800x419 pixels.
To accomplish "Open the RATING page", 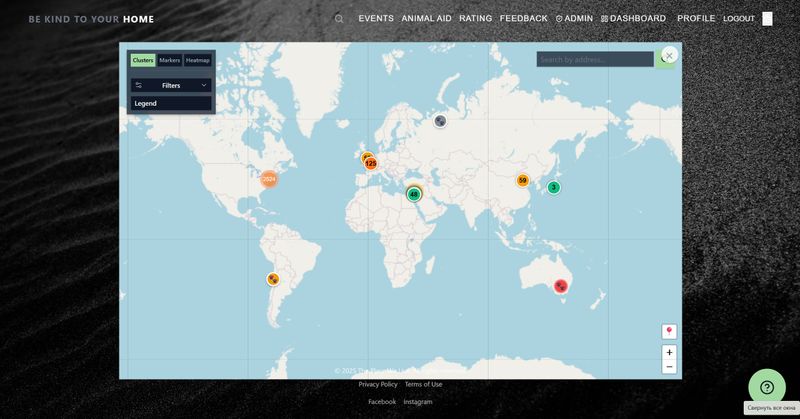I will (476, 18).
